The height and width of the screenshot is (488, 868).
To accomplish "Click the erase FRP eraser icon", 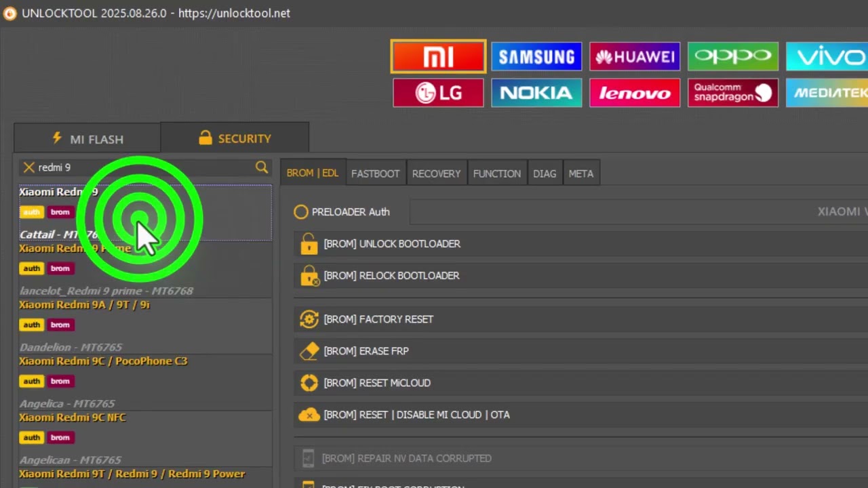I will coord(309,351).
